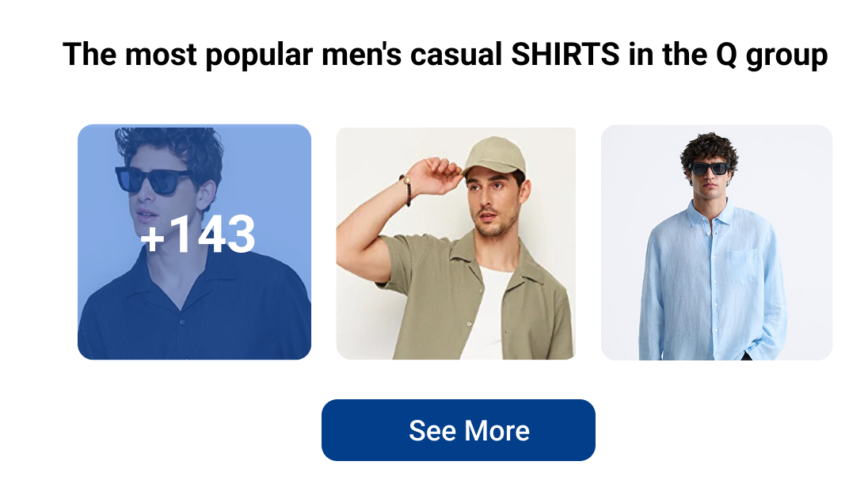Image resolution: width=868 pixels, height=488 pixels.
Task: Select the man wearing beige cap photo
Action: click(455, 244)
